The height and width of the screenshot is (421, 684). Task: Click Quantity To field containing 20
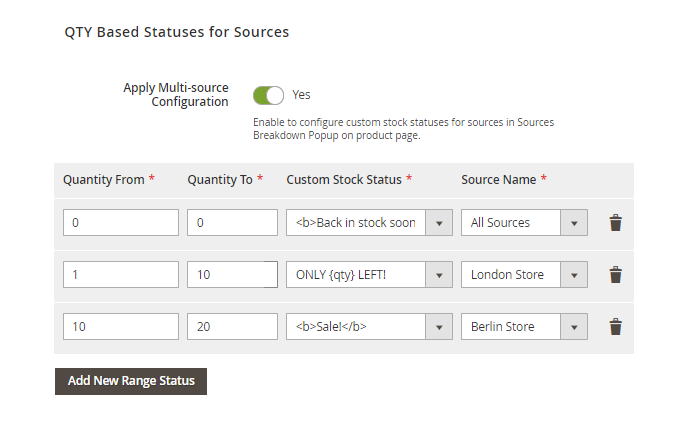[x=232, y=327]
